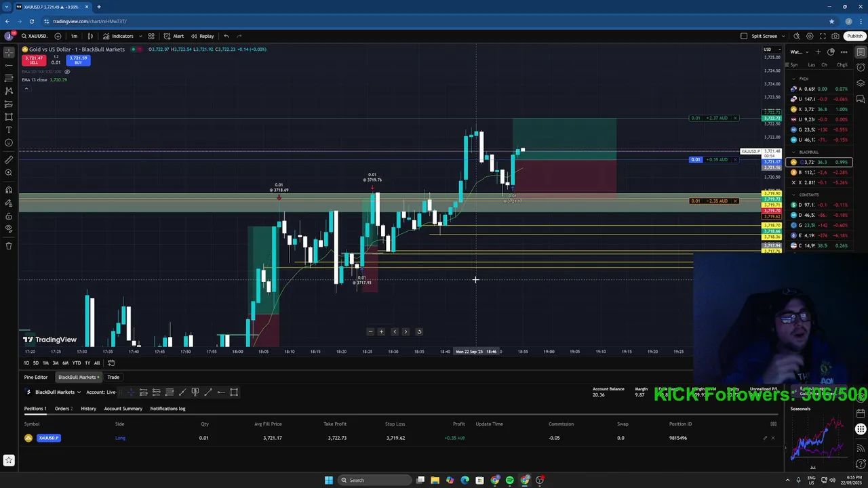Redo the last chart action

coord(239,36)
